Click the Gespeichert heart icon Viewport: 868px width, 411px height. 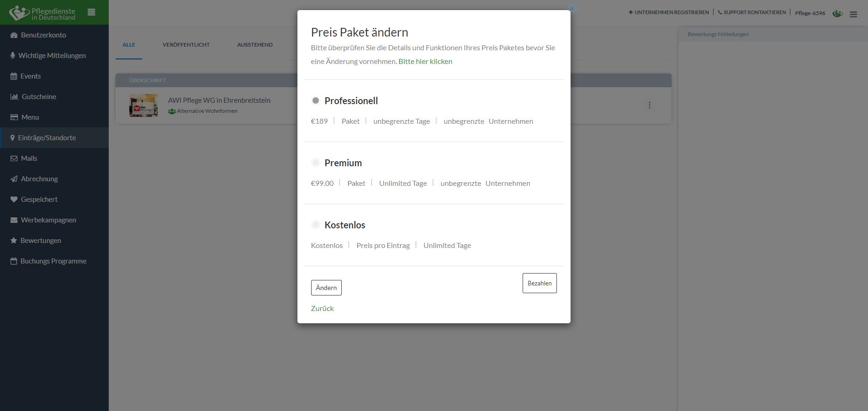point(14,200)
